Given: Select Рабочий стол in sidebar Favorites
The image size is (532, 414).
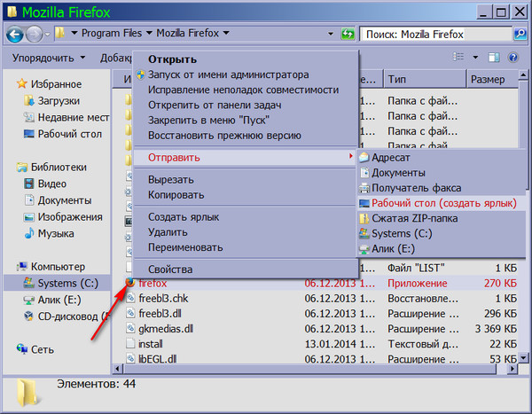Looking at the screenshot, I should tap(62, 134).
